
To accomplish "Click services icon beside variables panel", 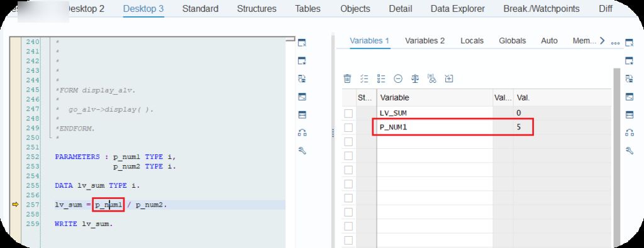I will pyautogui.click(x=629, y=132).
